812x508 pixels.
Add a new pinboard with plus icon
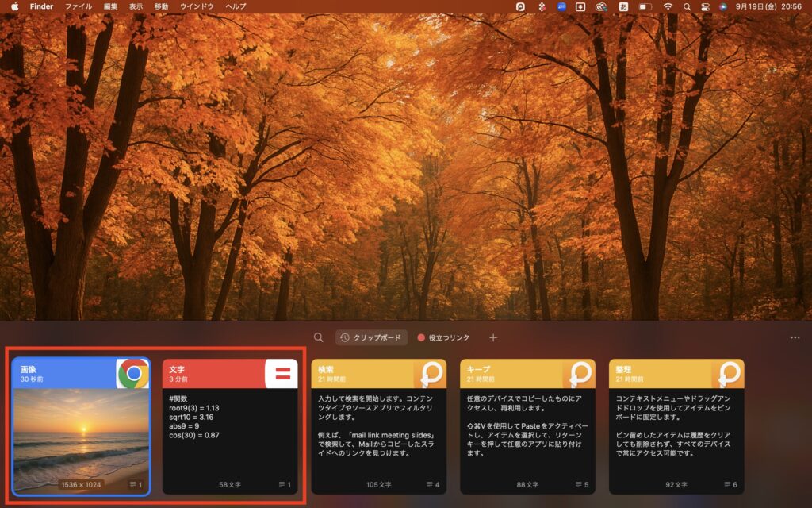click(x=492, y=337)
